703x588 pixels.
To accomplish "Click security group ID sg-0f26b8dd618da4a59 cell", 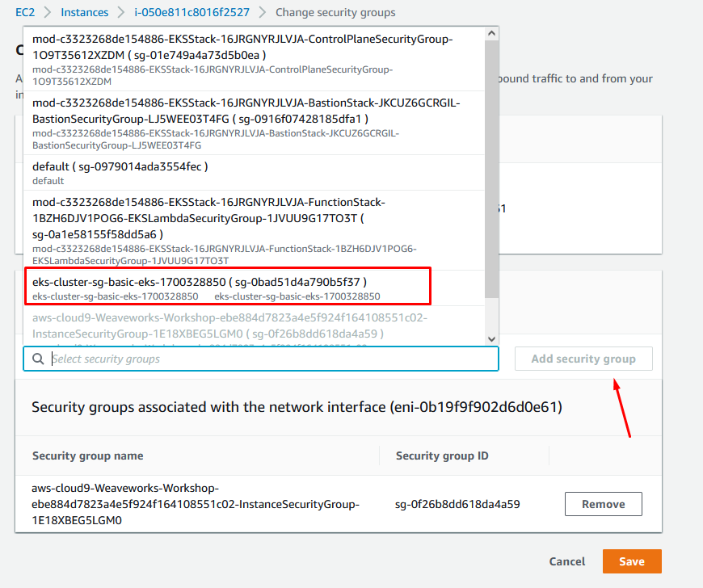I will coord(457,504).
